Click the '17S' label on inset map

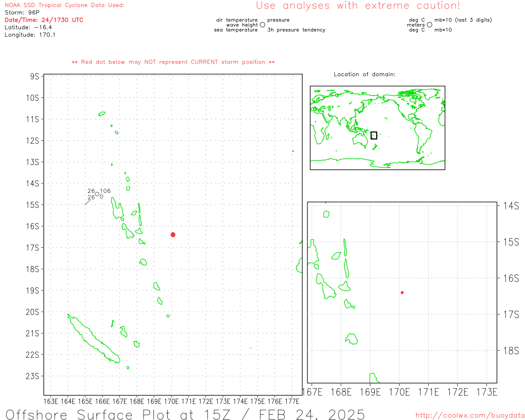pyautogui.click(x=511, y=315)
